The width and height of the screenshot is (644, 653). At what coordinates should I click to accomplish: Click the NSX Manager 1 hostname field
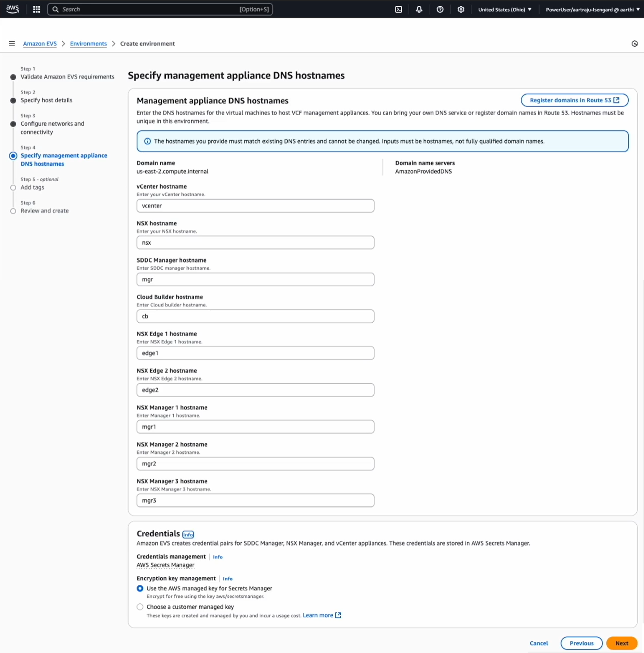click(255, 427)
